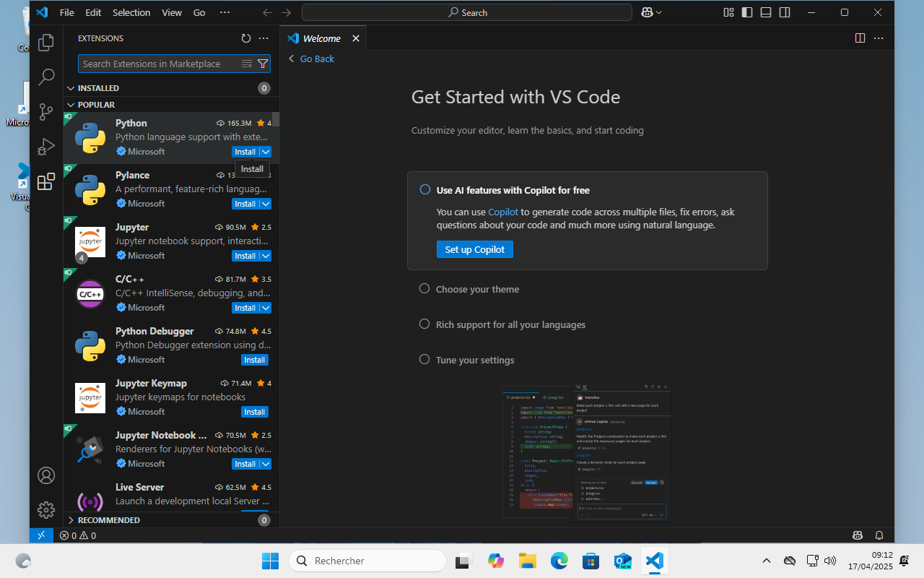The height and width of the screenshot is (578, 924).
Task: Refresh the Extensions view
Action: pyautogui.click(x=246, y=38)
